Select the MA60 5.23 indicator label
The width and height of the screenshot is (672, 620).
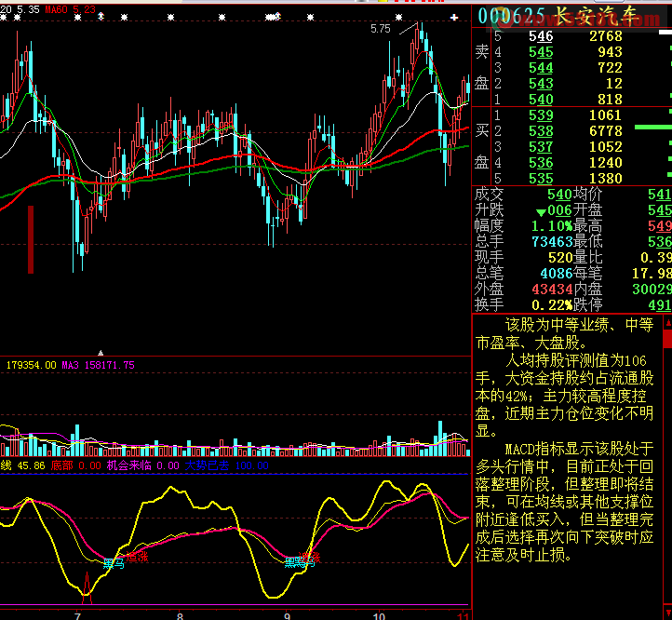point(71,9)
